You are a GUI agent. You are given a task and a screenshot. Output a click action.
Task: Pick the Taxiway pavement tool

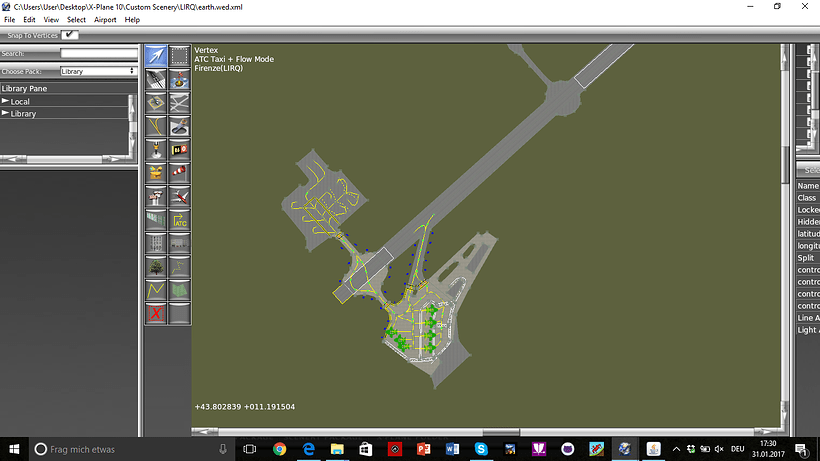(179, 103)
